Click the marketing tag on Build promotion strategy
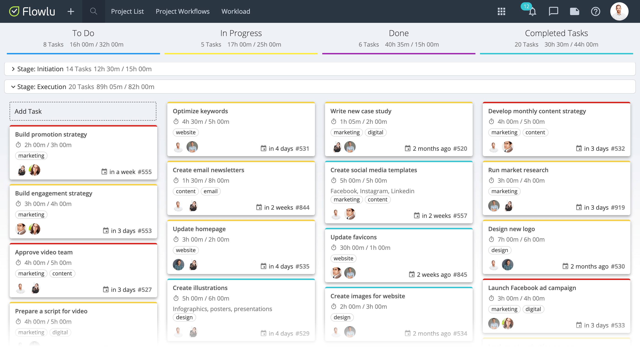This screenshot has width=640, height=364. pyautogui.click(x=31, y=156)
